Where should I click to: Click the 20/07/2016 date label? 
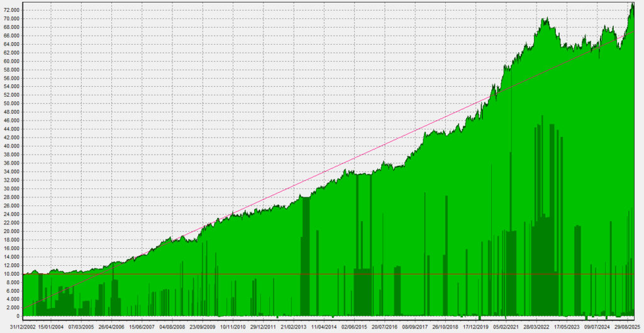[385, 327]
